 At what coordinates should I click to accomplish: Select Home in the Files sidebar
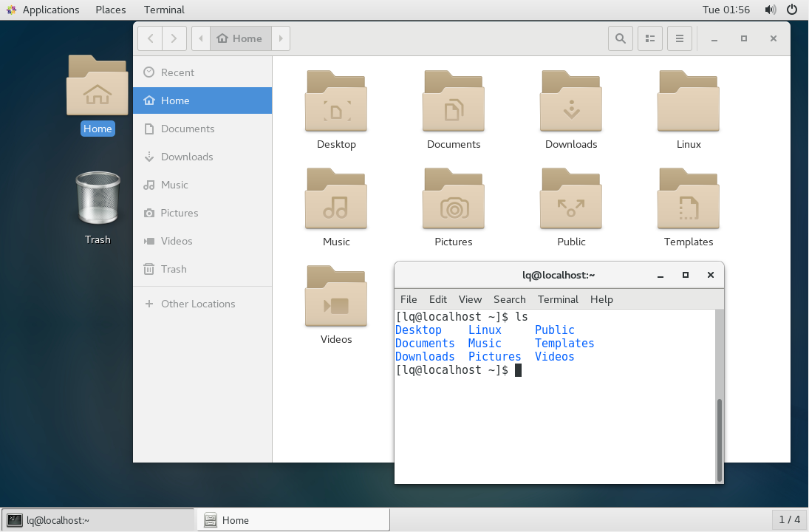202,100
